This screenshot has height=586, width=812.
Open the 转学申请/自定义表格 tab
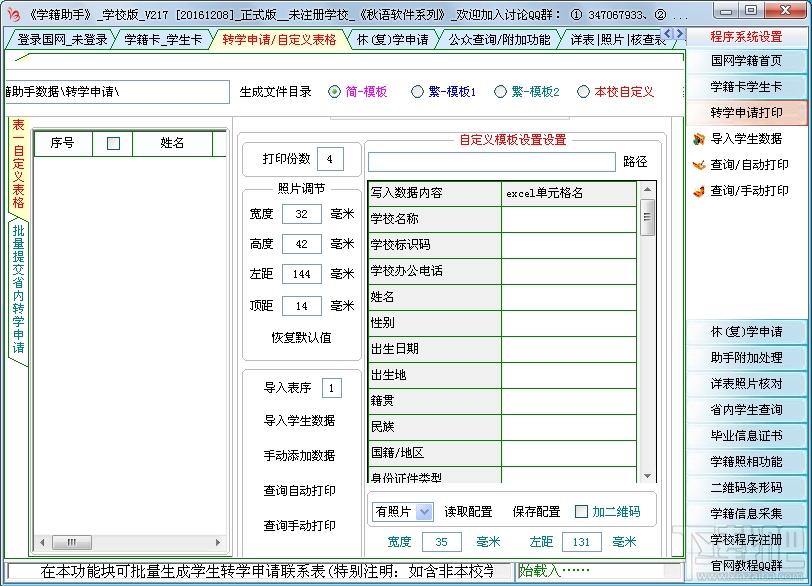point(279,39)
